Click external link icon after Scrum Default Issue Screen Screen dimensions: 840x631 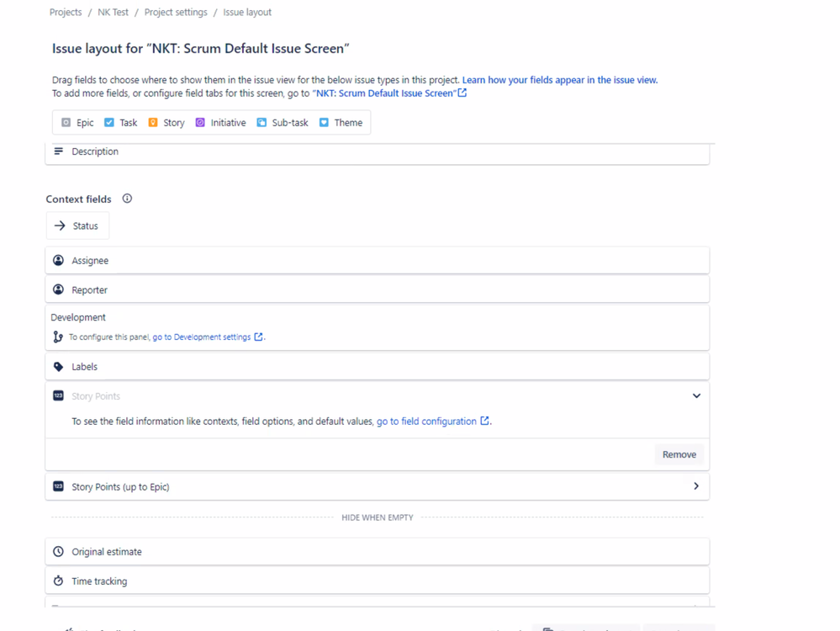pyautogui.click(x=462, y=93)
